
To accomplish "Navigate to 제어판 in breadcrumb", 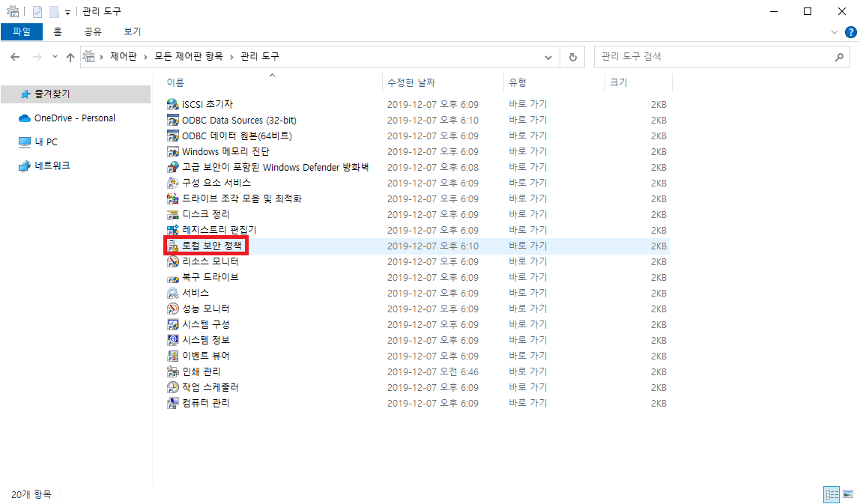I will pos(124,56).
